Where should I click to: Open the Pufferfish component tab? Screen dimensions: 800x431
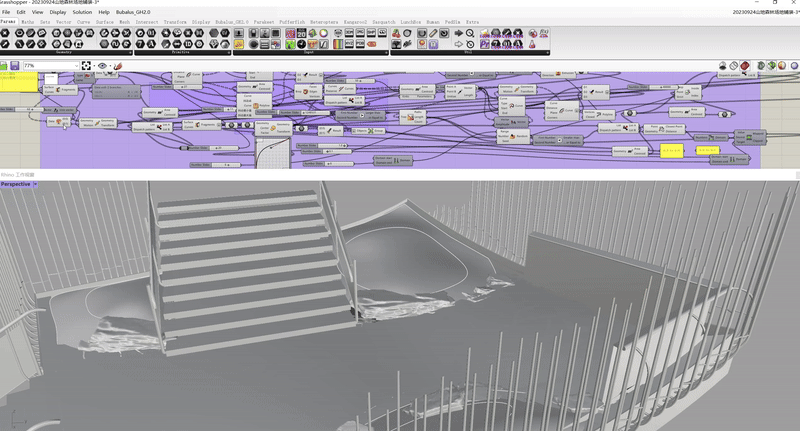point(292,21)
